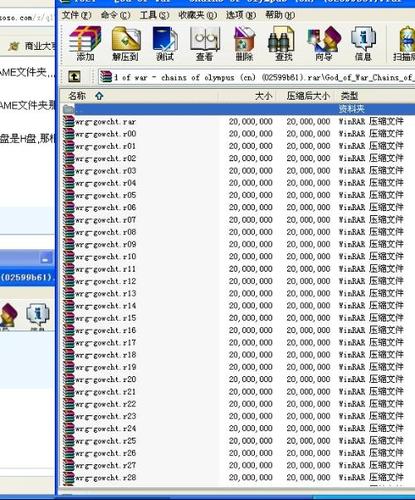Click the up-one-level folder button

pyautogui.click(x=74, y=77)
